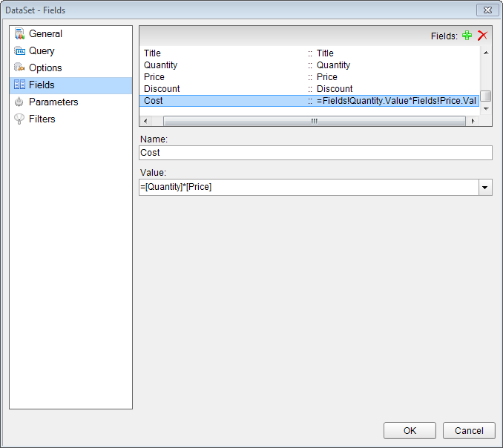Select the Discount field row
Viewport: 503px width, 448px height.
tap(309, 89)
